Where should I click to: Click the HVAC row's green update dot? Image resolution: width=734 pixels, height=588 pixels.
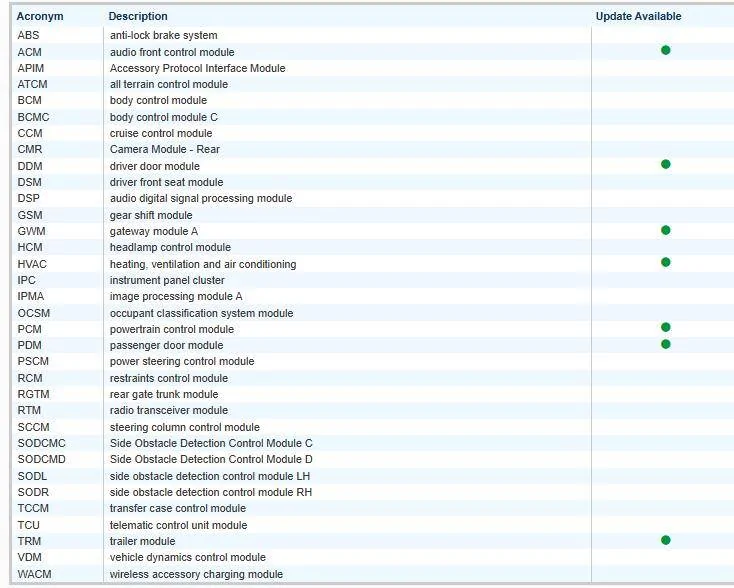click(x=665, y=262)
